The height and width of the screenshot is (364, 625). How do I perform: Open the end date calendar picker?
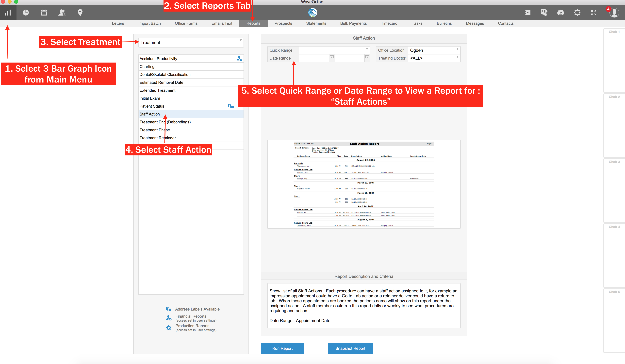tap(367, 57)
